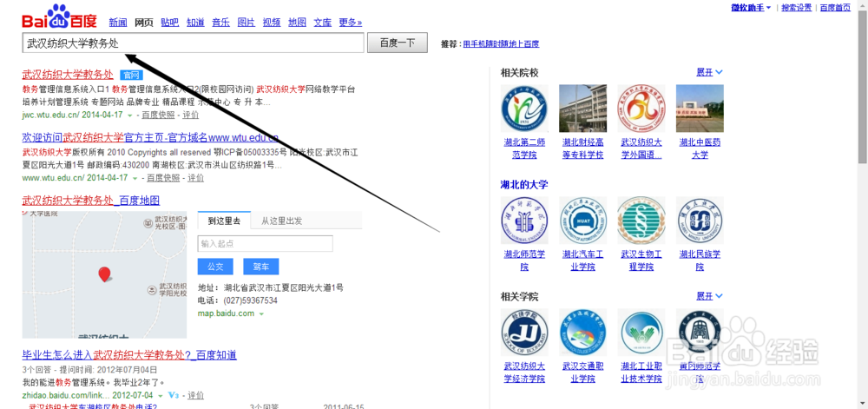Click 湖北民族学院 emblem
This screenshot has width=868, height=409.
(x=700, y=221)
